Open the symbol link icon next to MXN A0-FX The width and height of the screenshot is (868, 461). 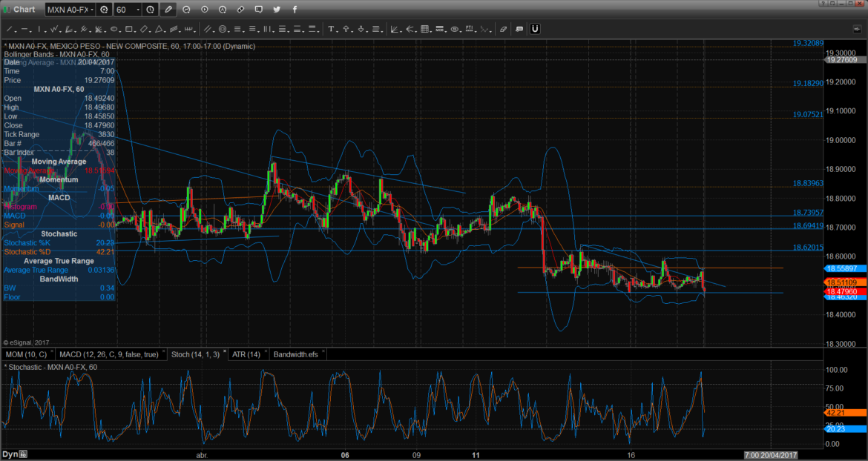(104, 10)
